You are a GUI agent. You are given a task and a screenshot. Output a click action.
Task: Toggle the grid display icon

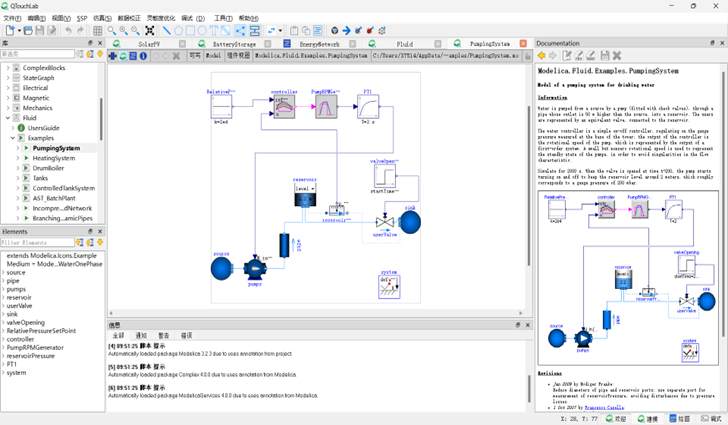[x=97, y=31]
